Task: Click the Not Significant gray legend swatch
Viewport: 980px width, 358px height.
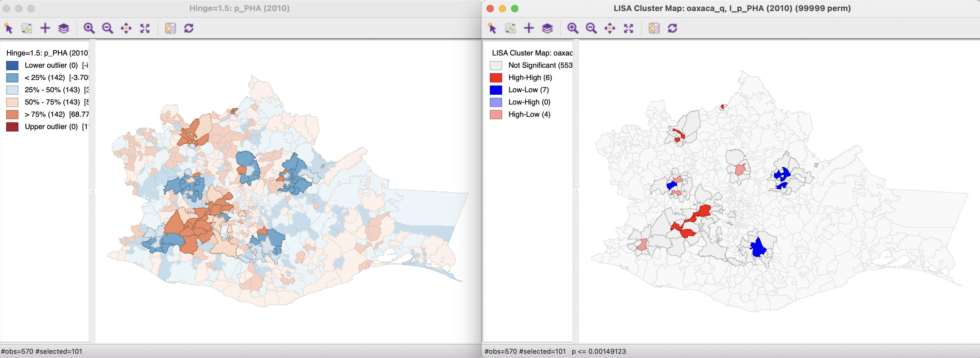Action: point(496,65)
